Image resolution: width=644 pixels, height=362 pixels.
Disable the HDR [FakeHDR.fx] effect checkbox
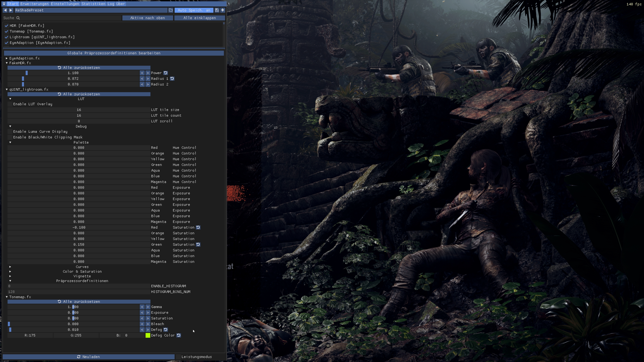pos(7,26)
